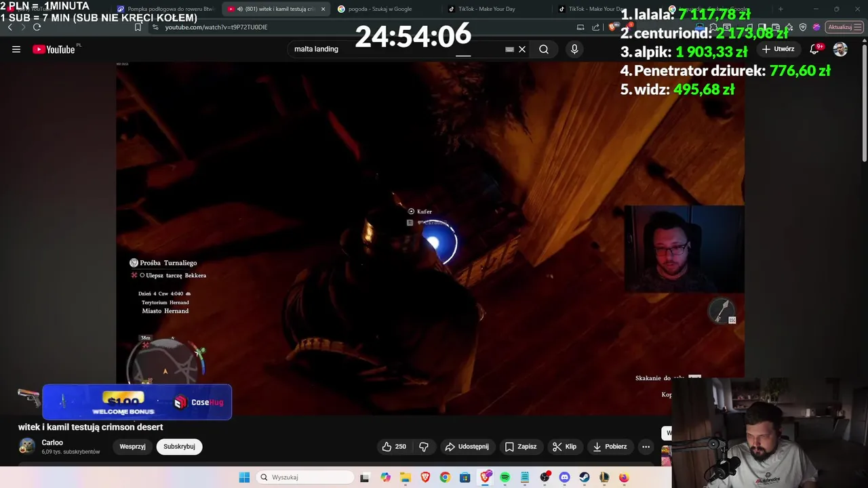Screen dimensions: 868x488
Task: Click the YouTube search magnifier button
Action: tap(544, 49)
